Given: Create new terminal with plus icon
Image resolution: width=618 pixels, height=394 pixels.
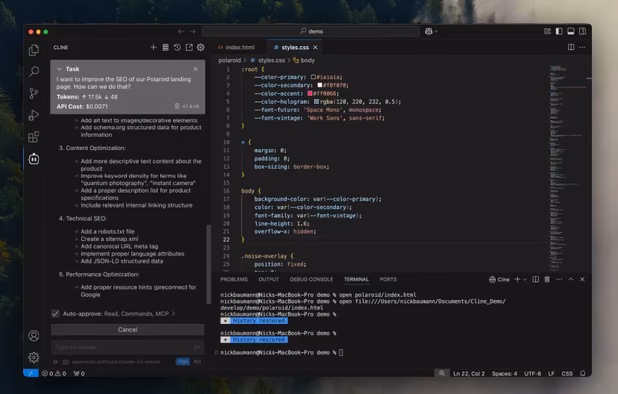Looking at the screenshot, I should [517, 279].
